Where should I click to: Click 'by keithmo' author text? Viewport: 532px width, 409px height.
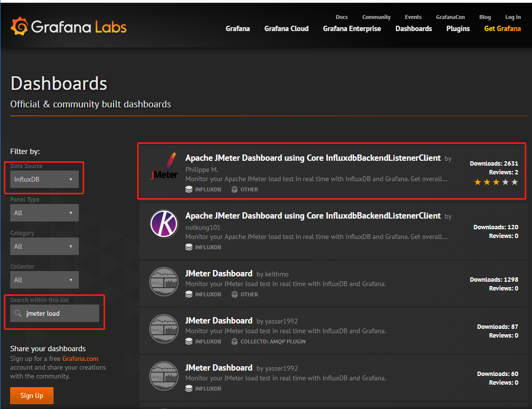[272, 274]
